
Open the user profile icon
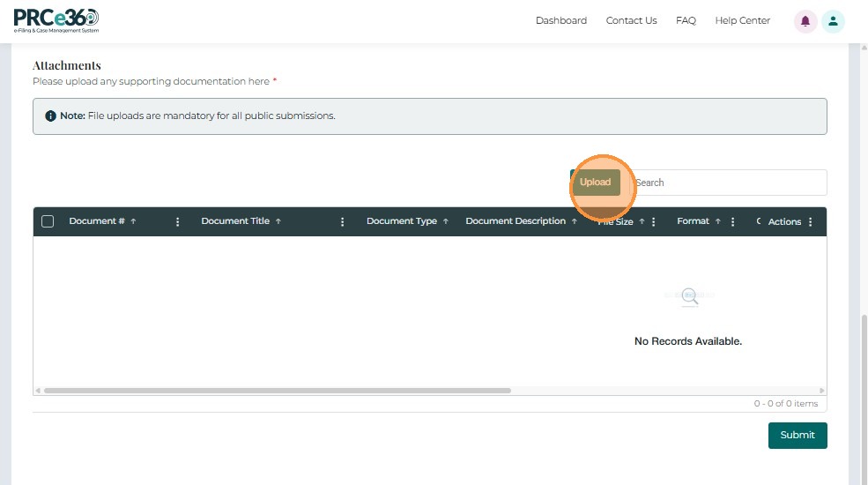833,21
